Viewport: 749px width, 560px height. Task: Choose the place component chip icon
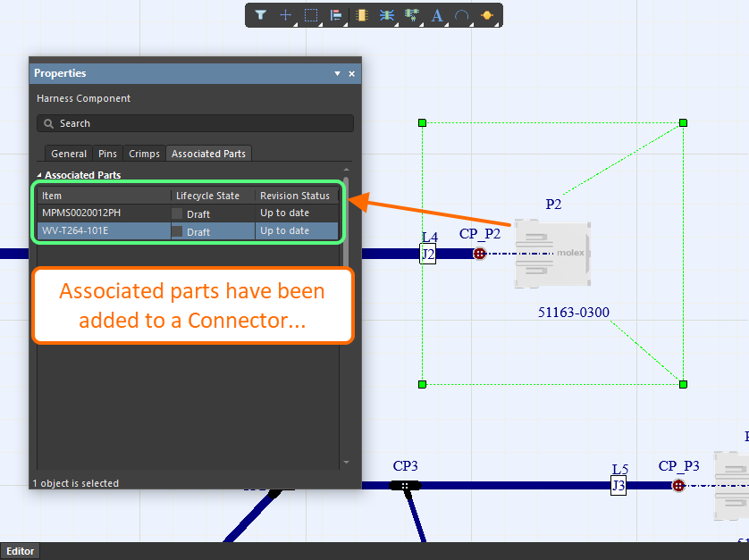pyautogui.click(x=361, y=15)
